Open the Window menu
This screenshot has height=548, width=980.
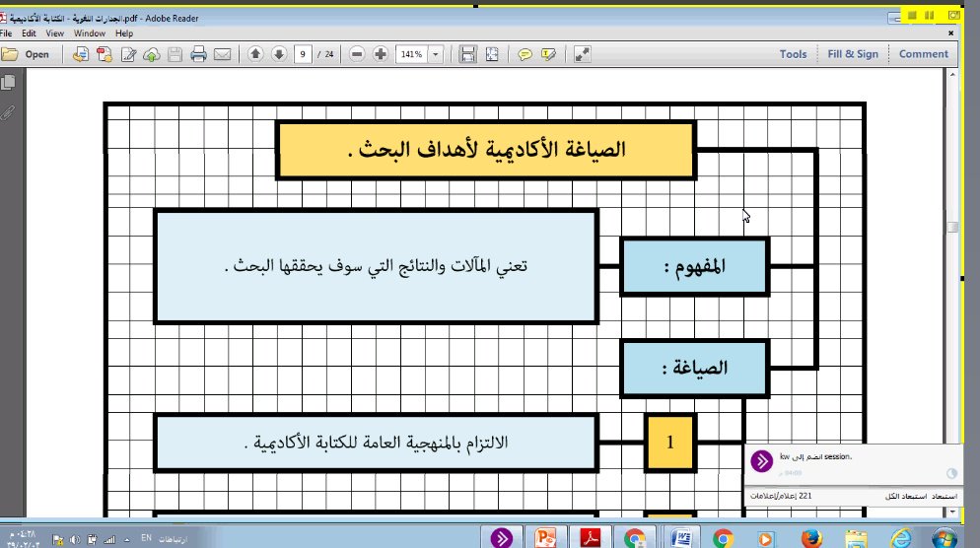click(90, 34)
